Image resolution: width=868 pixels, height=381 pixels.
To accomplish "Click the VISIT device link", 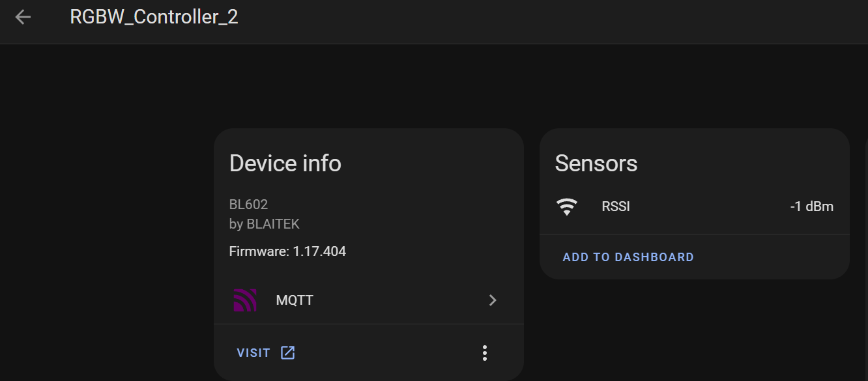I will [x=253, y=353].
